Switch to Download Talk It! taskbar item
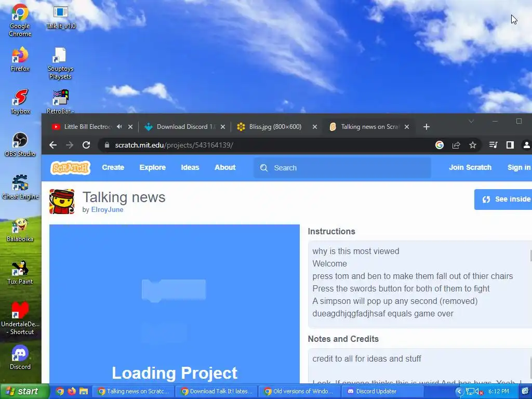The height and width of the screenshot is (399, 532). [217, 391]
